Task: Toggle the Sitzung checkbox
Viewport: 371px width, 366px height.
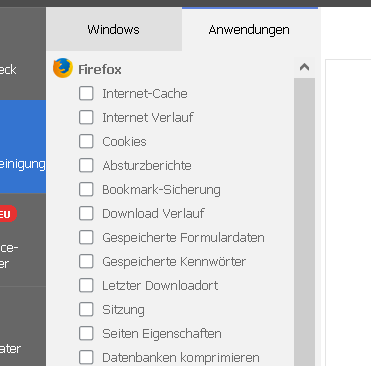Action: [x=86, y=309]
